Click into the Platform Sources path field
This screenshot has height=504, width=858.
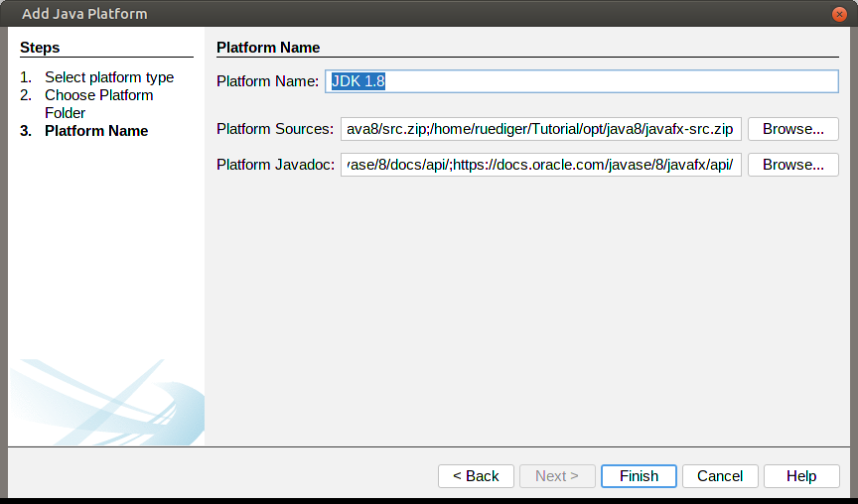click(540, 129)
